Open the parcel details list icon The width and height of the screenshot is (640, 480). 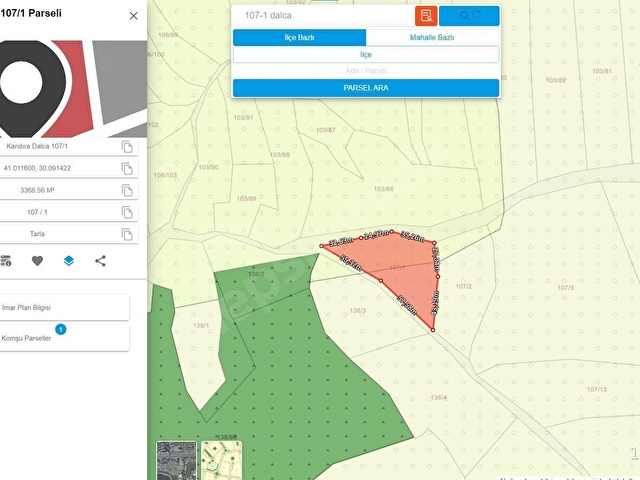pyautogui.click(x=6, y=260)
